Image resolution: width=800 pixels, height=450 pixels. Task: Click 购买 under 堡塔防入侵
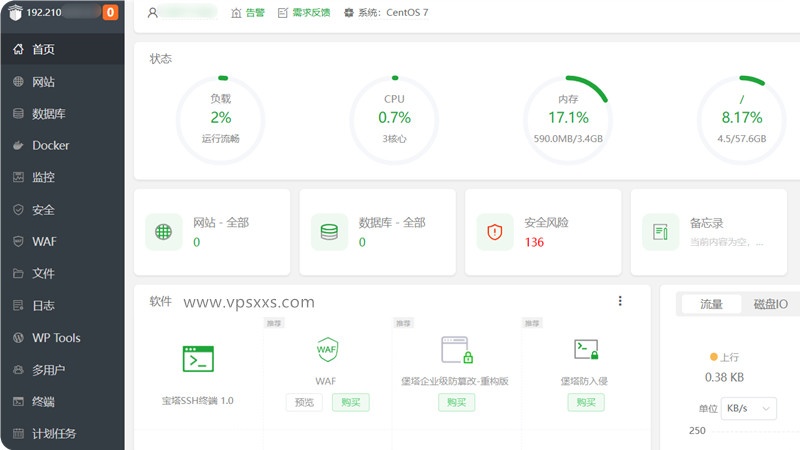click(x=586, y=402)
